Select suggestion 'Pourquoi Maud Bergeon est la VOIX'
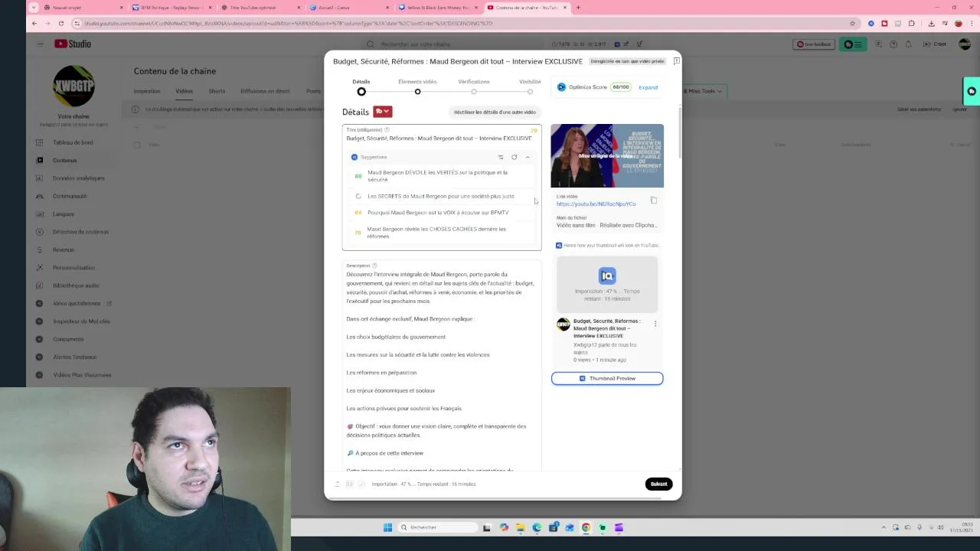980x551 pixels. point(441,213)
